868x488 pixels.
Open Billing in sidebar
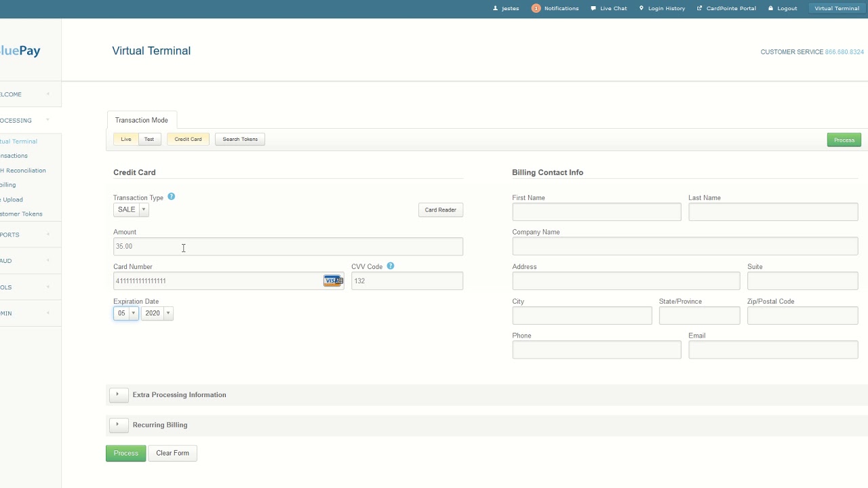(8, 185)
